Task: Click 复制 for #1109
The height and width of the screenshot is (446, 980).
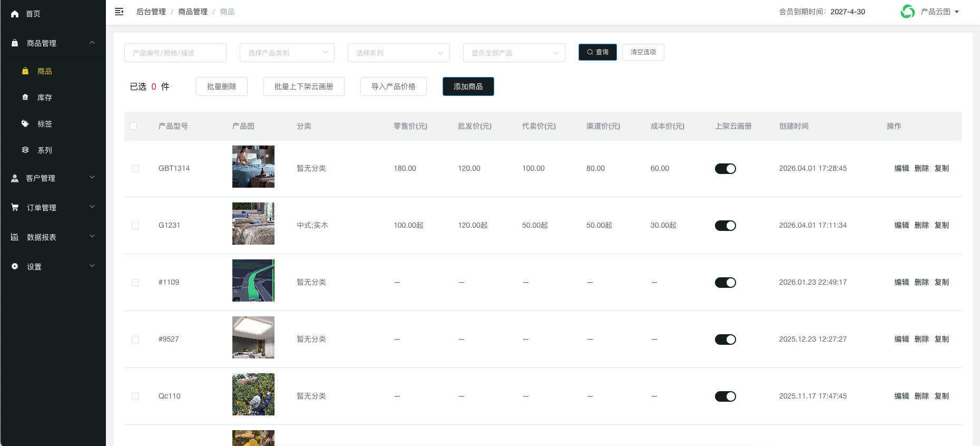Action: [x=942, y=282]
